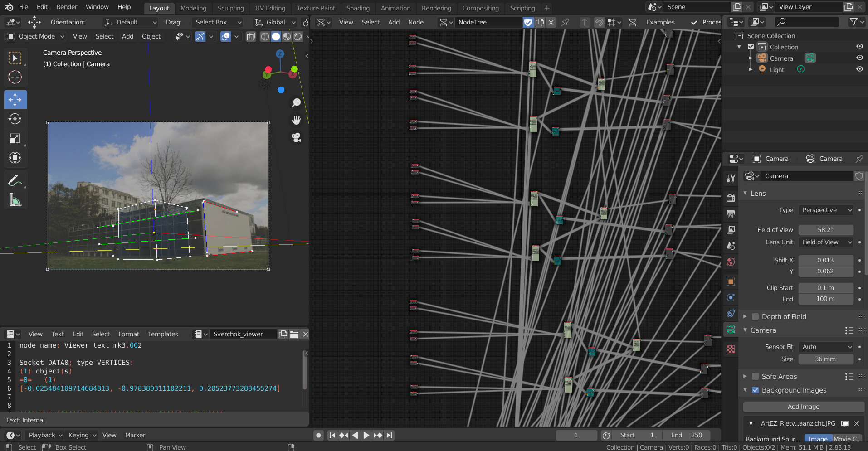Activate the Annotate pencil tool
Screen dimensions: 868x451
click(15, 180)
